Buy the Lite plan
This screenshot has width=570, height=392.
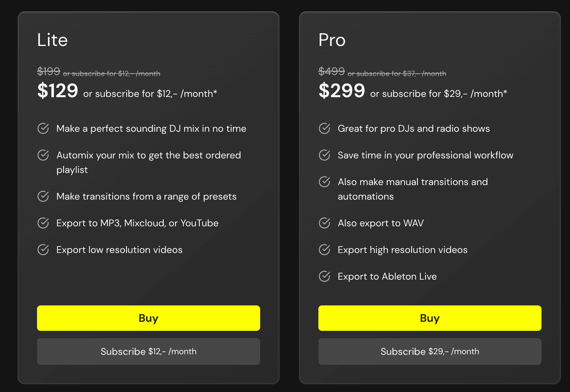point(148,318)
